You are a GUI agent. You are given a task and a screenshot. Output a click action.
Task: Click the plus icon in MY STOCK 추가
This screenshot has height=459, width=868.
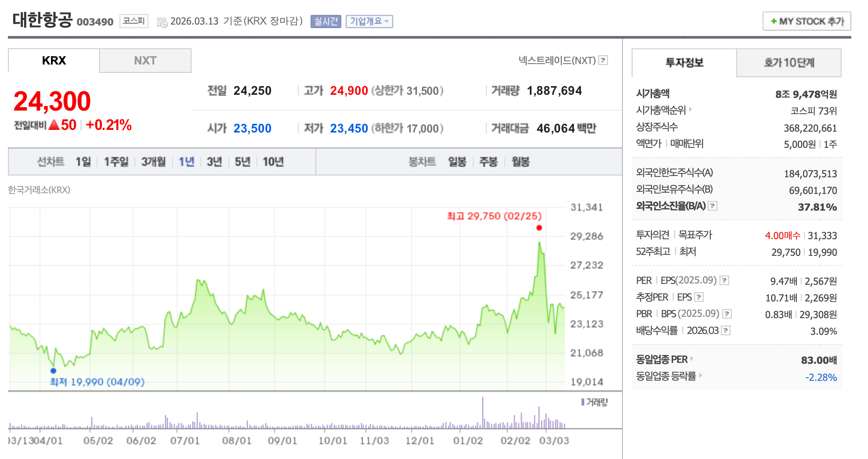774,21
